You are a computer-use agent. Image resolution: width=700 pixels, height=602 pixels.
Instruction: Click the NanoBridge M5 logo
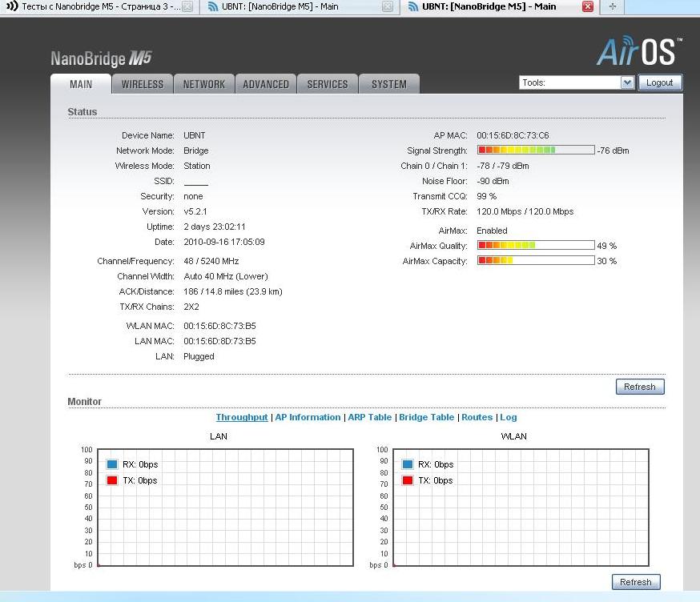102,58
